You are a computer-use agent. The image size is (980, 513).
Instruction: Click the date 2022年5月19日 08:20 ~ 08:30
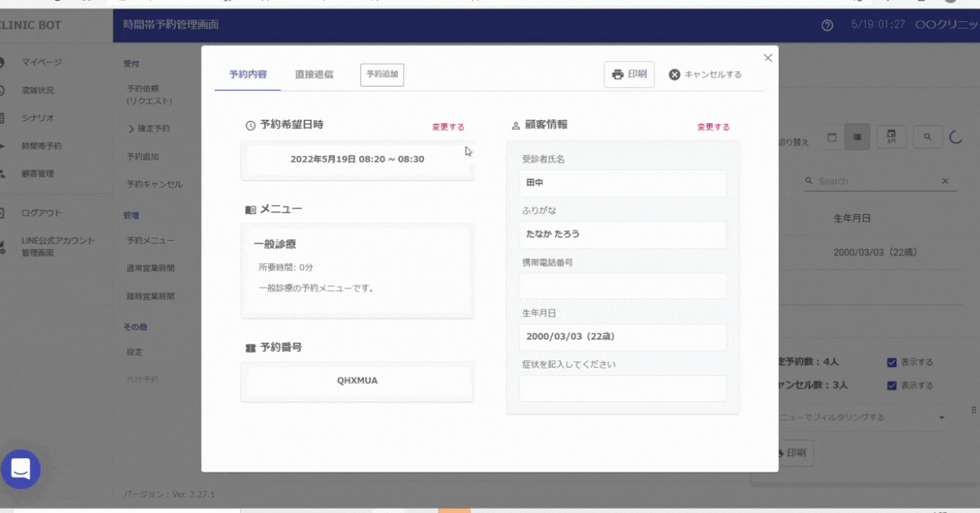[358, 159]
